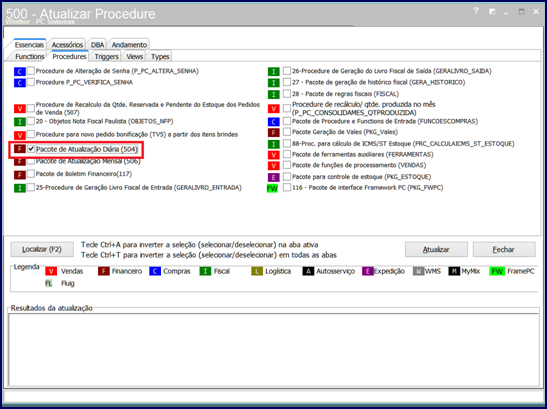
Task: Click the maroon F icon beside Pacote de Atualização Diária
Action: click(x=20, y=149)
